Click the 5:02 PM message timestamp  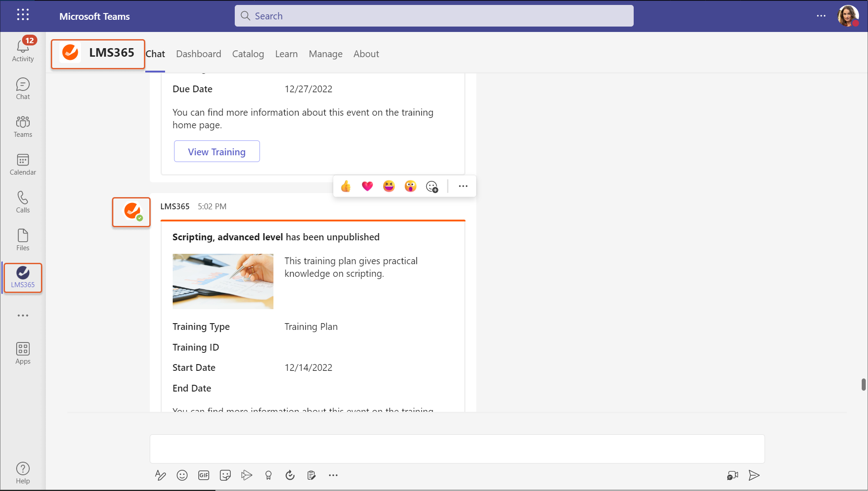coord(212,207)
